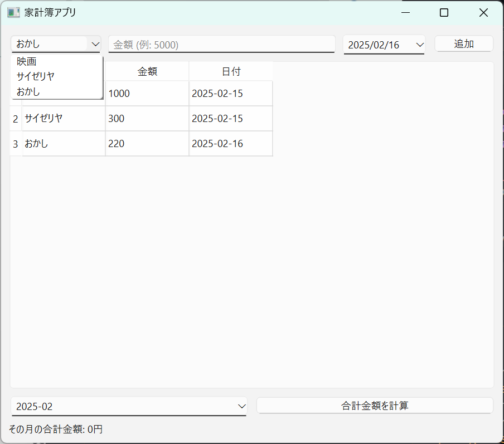Click the 家計簿アプリ window icon
The width and height of the screenshot is (504, 444).
click(x=13, y=13)
